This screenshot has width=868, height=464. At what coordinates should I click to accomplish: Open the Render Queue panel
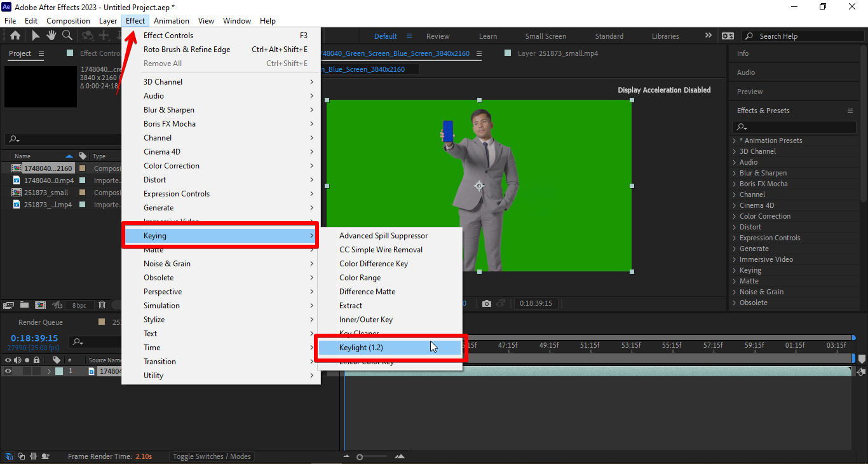[x=41, y=322]
